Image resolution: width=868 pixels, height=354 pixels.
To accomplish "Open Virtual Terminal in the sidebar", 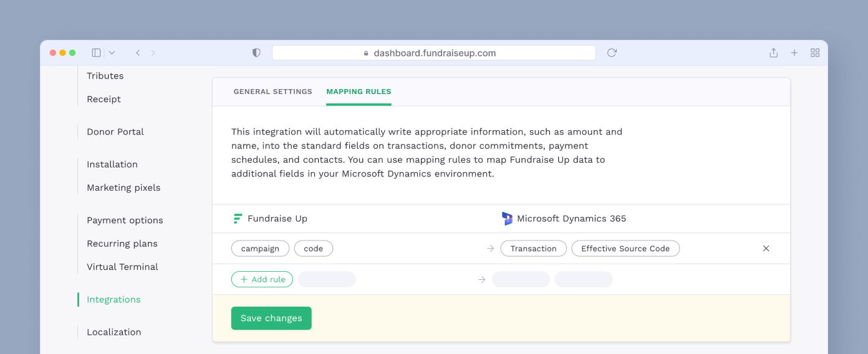I will tap(122, 267).
